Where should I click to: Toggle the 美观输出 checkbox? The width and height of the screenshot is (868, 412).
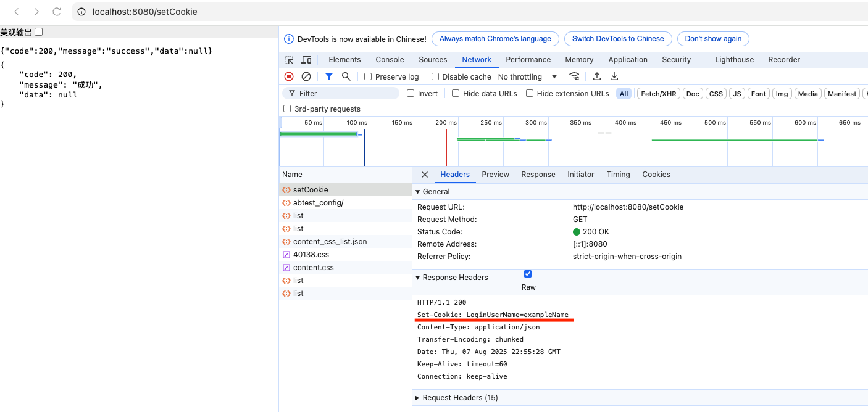39,31
